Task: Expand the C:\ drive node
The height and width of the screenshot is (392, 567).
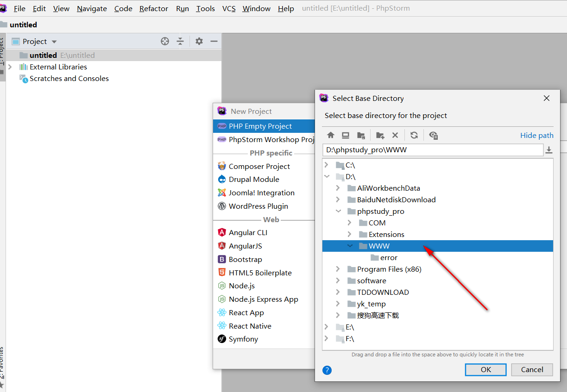Action: point(327,165)
